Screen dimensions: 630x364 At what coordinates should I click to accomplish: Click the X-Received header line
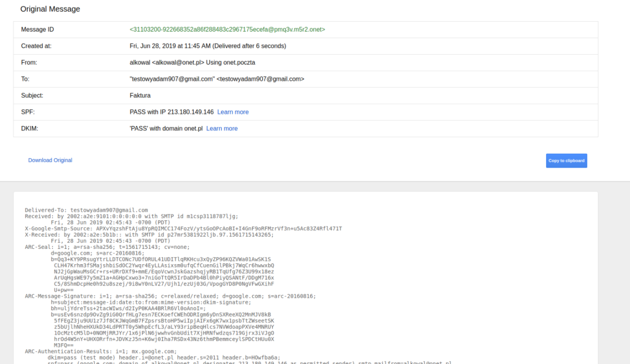[149, 235]
